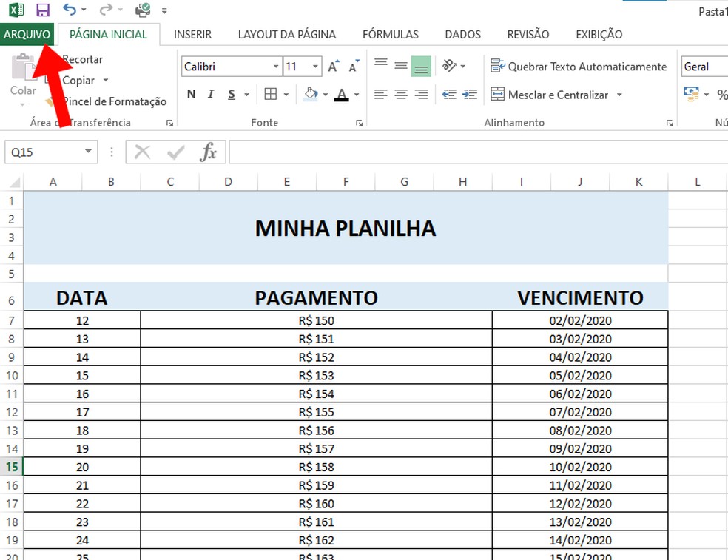Screen dimensions: 728x560
Task: Toggle bold with the N icon
Action: (x=191, y=94)
